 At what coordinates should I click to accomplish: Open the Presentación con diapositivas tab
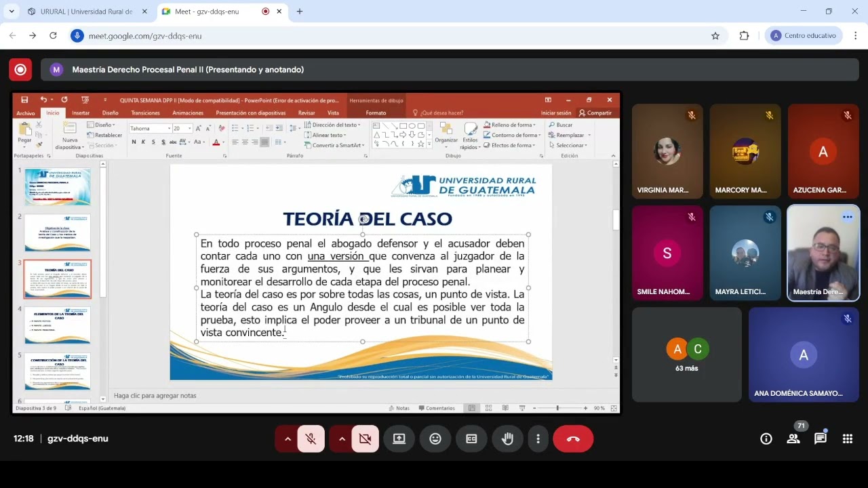tap(251, 113)
